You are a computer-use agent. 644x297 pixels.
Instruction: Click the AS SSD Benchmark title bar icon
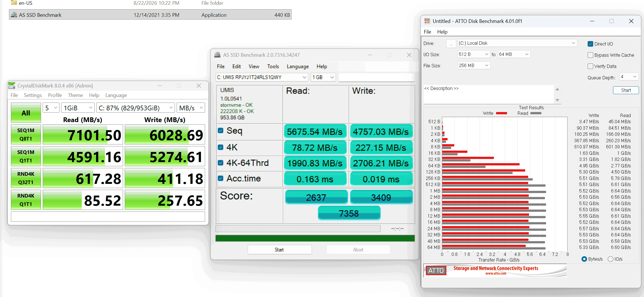217,55
